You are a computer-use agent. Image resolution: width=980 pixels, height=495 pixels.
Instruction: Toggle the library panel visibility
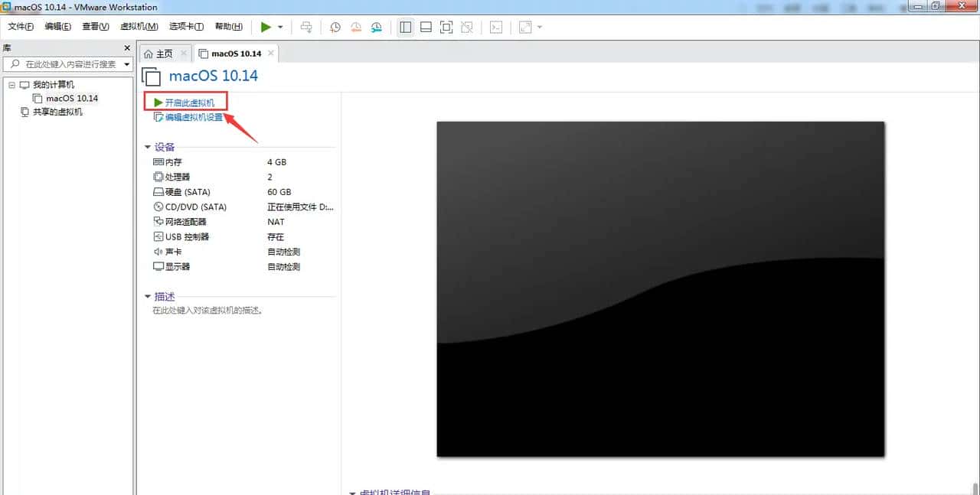click(x=405, y=27)
